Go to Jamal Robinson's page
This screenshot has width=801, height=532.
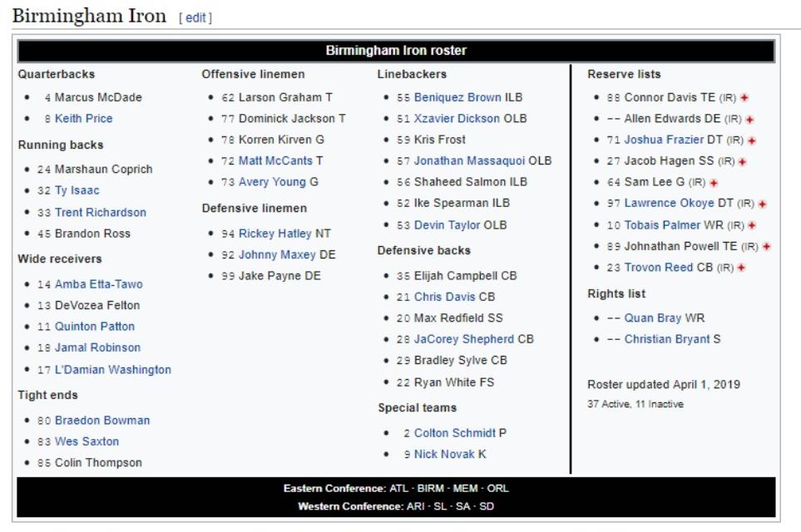coord(97,347)
